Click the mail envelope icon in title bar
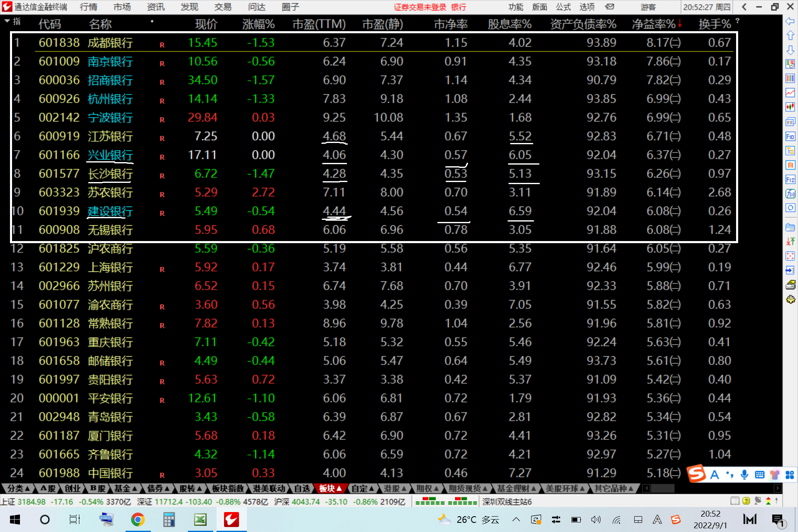 point(609,7)
